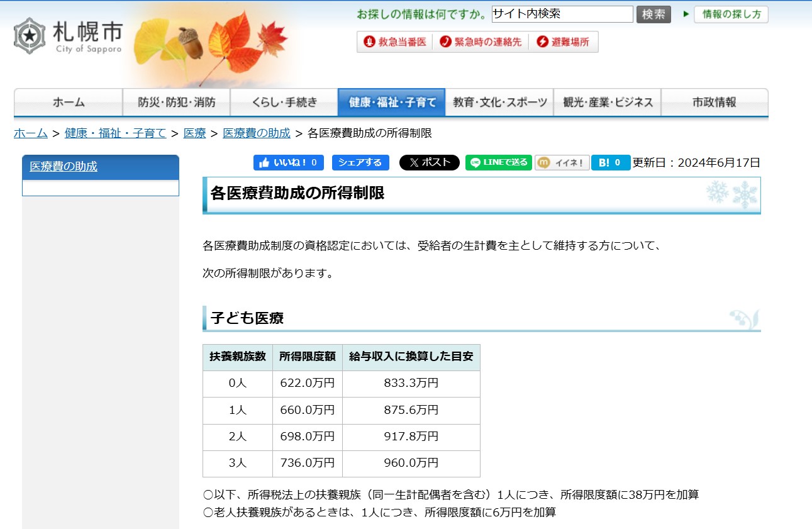Screen dimensions: 812x529
Task: Open 医療費の助成 in the sidebar
Action: tap(64, 167)
